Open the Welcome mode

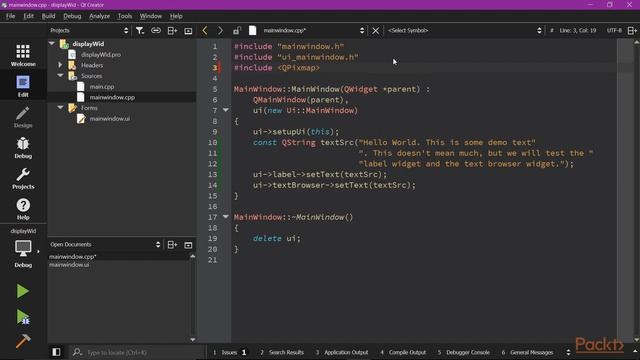click(x=23, y=55)
